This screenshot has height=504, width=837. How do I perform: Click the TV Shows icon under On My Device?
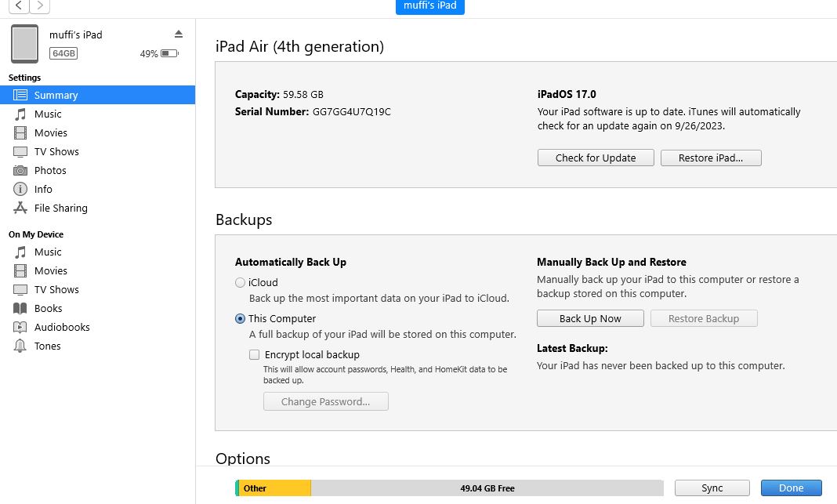tap(20, 290)
